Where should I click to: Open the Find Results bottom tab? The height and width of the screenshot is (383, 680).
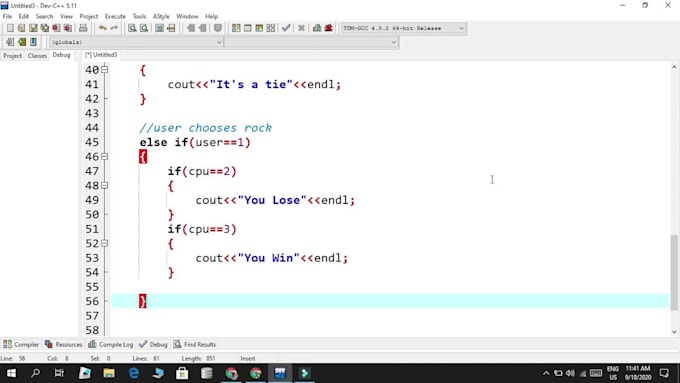pos(195,344)
